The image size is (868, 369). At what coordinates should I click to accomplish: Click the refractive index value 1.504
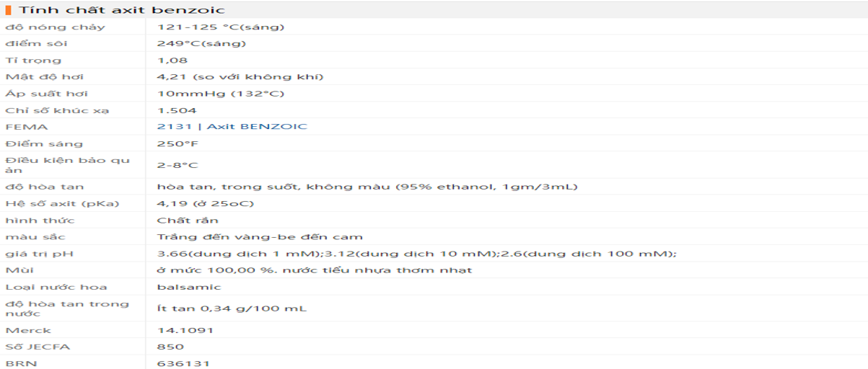[x=177, y=110]
